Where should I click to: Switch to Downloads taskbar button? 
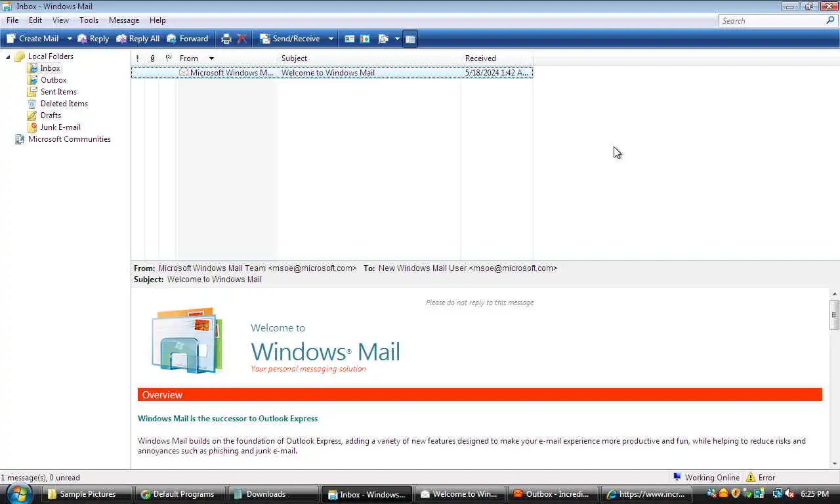click(x=274, y=494)
